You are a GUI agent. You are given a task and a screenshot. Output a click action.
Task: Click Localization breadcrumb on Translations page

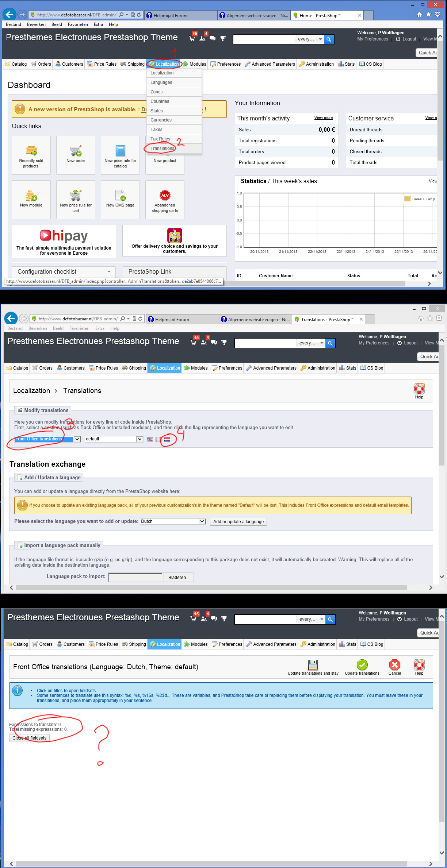pos(31,391)
